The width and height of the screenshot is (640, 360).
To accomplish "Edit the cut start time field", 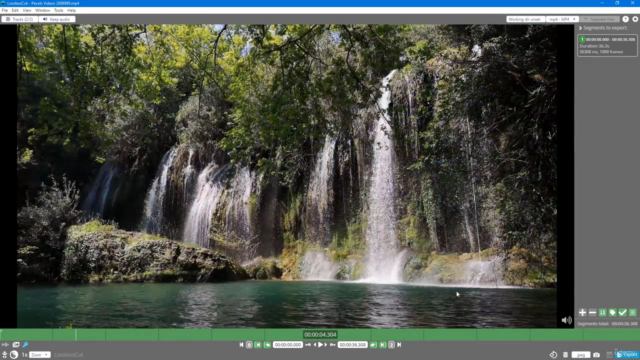I will 288,345.
